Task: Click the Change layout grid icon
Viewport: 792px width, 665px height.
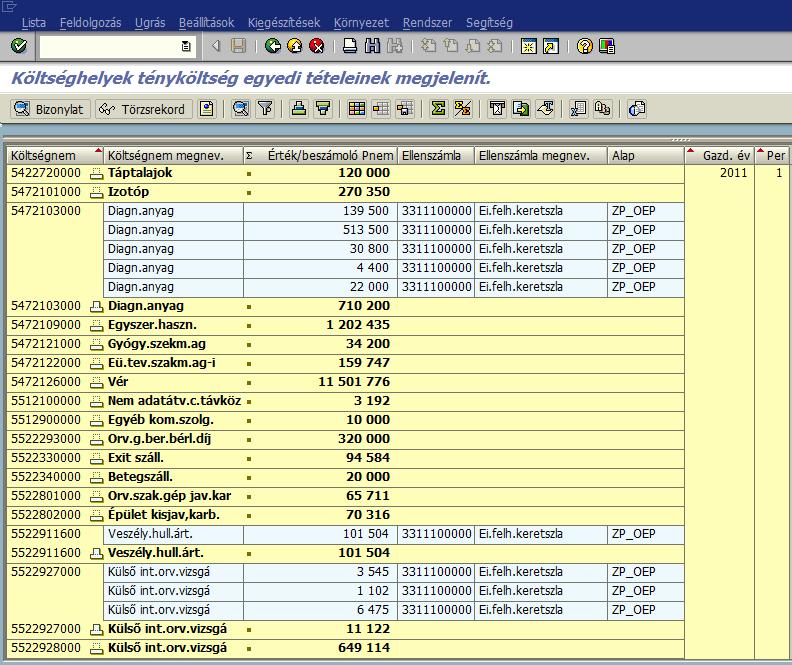Action: (x=357, y=109)
